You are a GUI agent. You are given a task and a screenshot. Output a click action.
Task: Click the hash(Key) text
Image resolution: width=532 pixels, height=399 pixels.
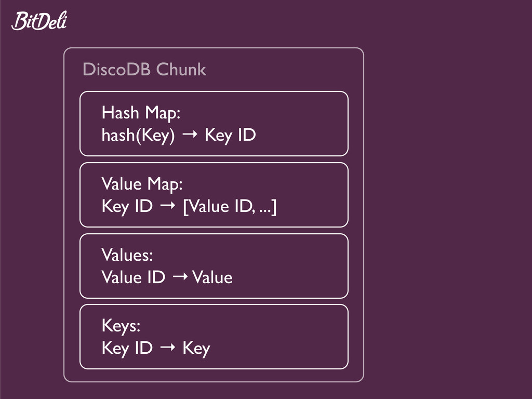pyautogui.click(x=138, y=136)
